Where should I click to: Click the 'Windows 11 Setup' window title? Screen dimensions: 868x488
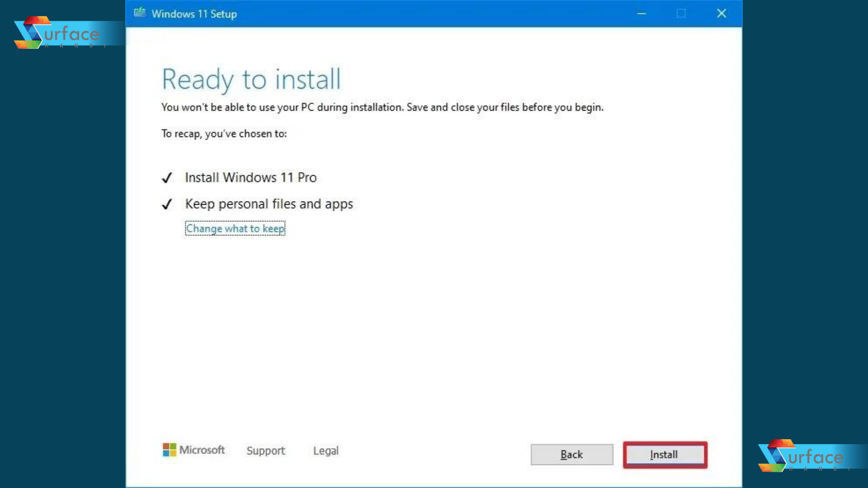click(x=194, y=14)
